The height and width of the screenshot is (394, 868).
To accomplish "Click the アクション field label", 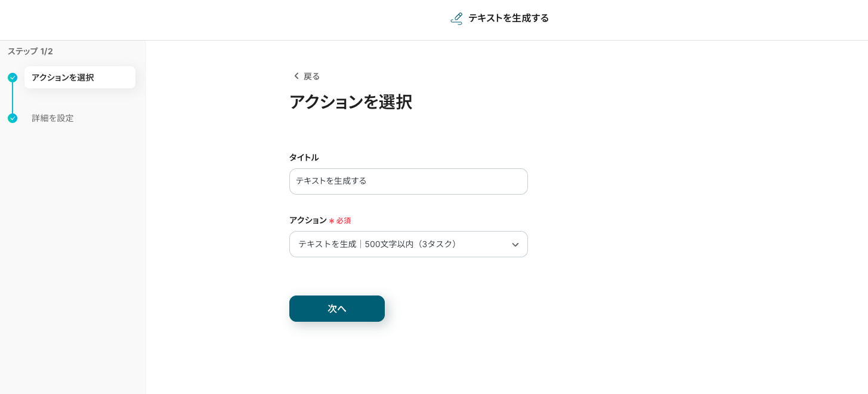I will coord(308,220).
